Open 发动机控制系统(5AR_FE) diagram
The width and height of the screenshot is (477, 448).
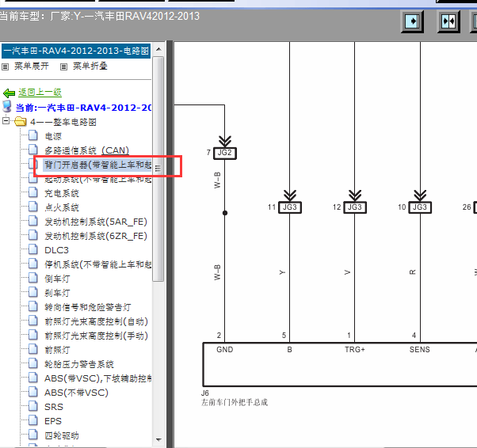pos(96,222)
